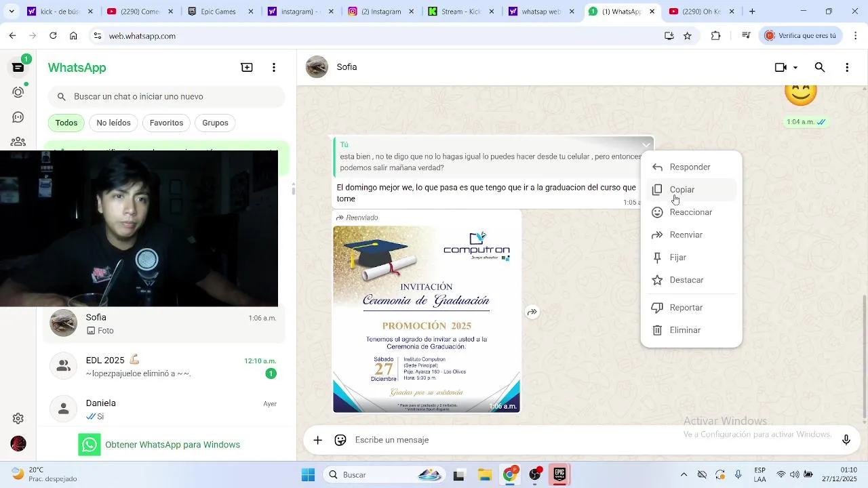Choose Copiar from context menu
Screen dimensions: 868x488
coord(691,190)
